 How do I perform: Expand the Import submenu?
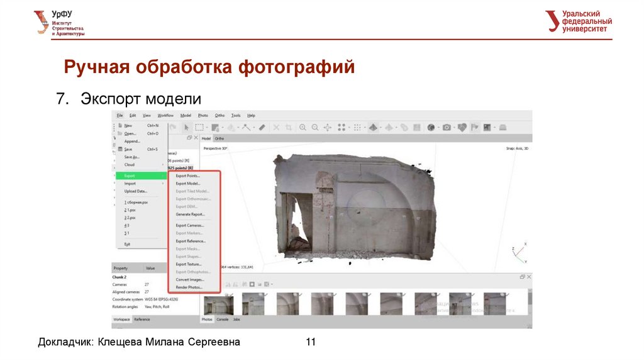(130, 183)
